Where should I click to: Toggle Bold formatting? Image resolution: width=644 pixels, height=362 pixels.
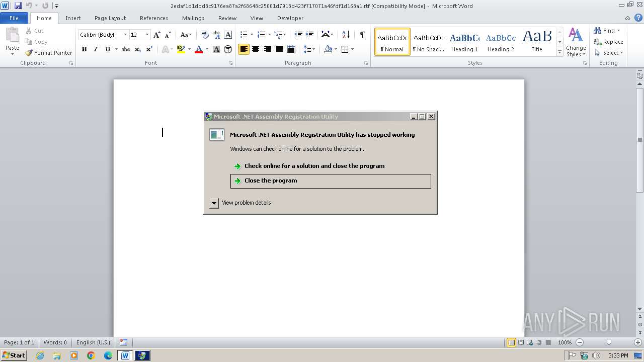pyautogui.click(x=84, y=49)
